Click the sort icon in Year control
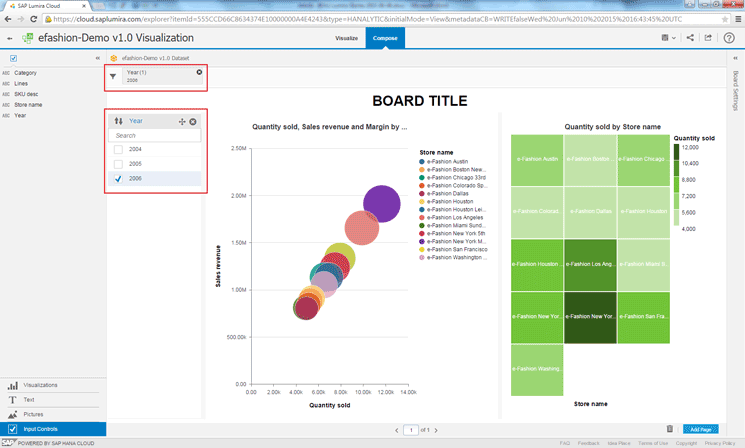The height and width of the screenshot is (448, 745). coord(118,121)
